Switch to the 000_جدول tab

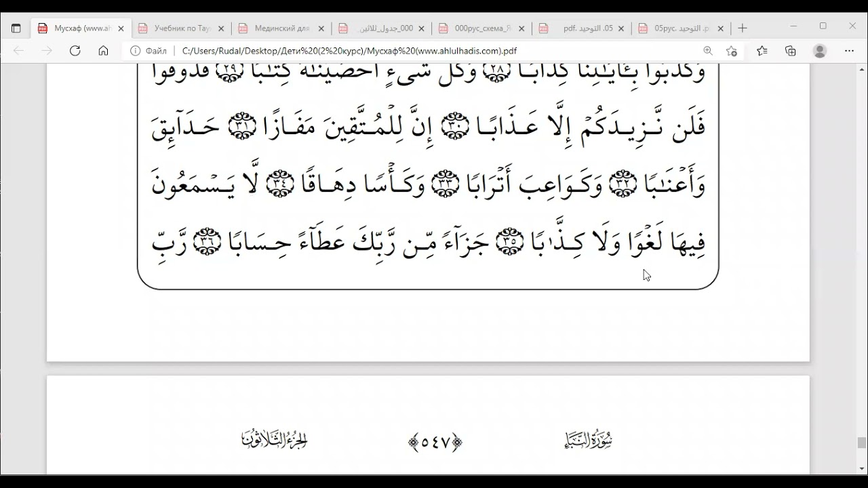pos(382,28)
